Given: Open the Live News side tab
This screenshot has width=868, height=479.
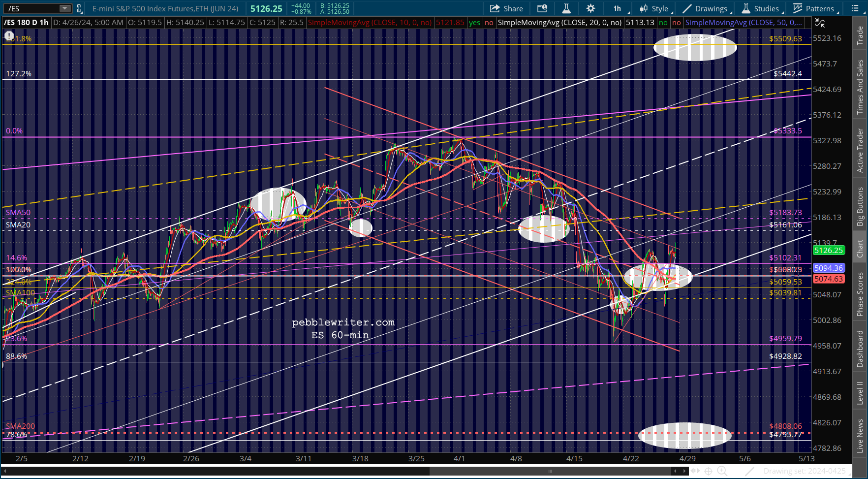Looking at the screenshot, I should (x=860, y=436).
